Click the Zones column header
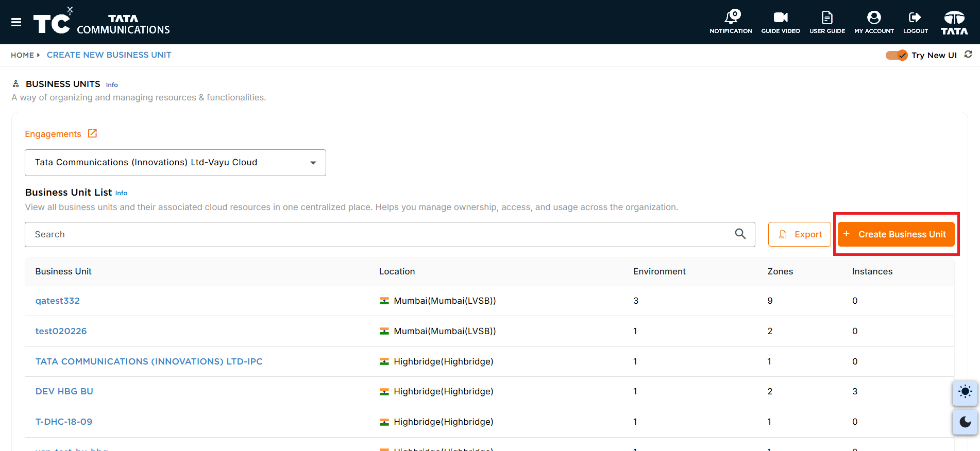The height and width of the screenshot is (451, 980). [x=780, y=271]
